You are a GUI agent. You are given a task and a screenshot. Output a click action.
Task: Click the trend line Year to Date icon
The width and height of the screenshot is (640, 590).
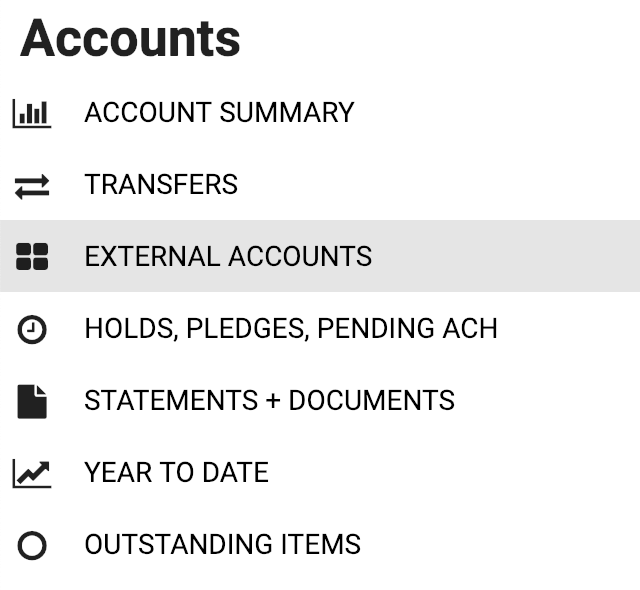click(x=32, y=473)
